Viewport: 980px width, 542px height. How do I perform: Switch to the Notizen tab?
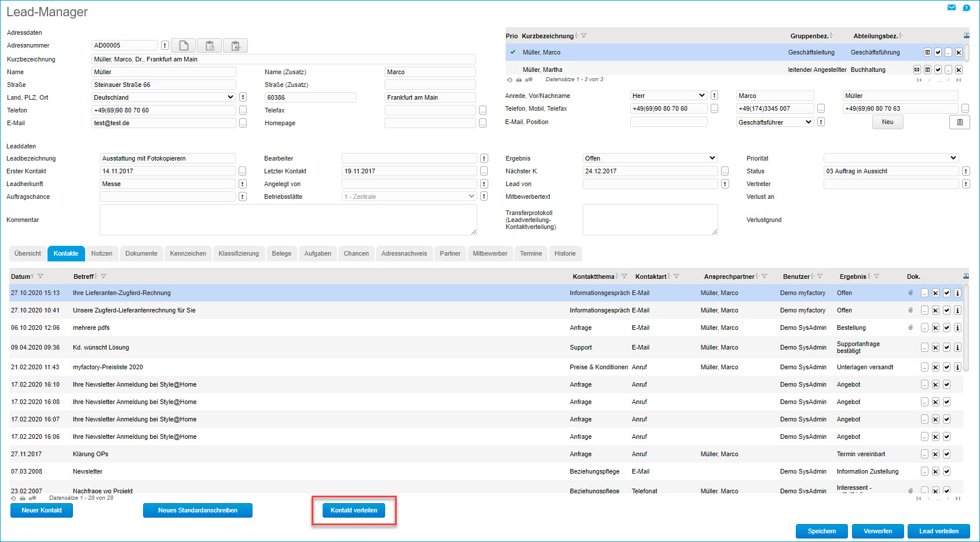pos(102,254)
